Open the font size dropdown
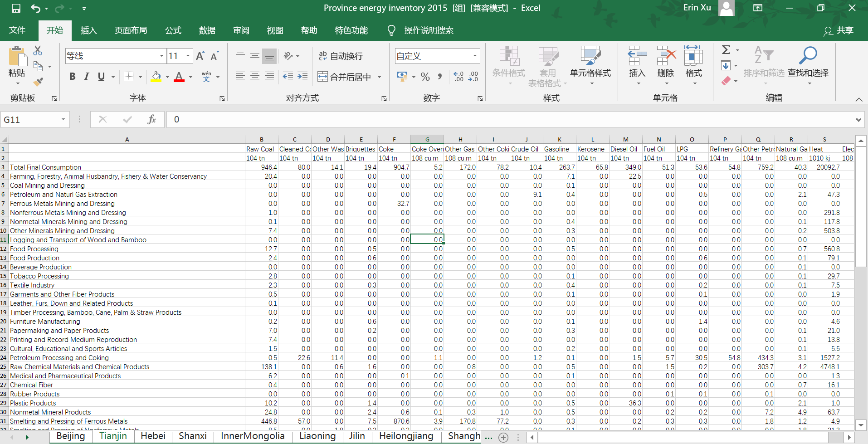Screen dimensions: 868x444 coord(188,56)
